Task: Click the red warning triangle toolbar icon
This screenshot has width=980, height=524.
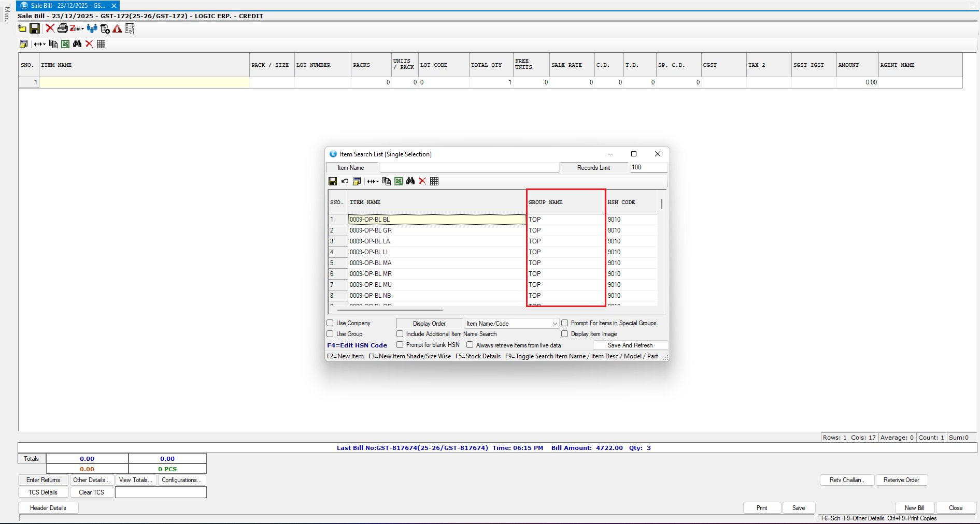Action: coord(118,29)
